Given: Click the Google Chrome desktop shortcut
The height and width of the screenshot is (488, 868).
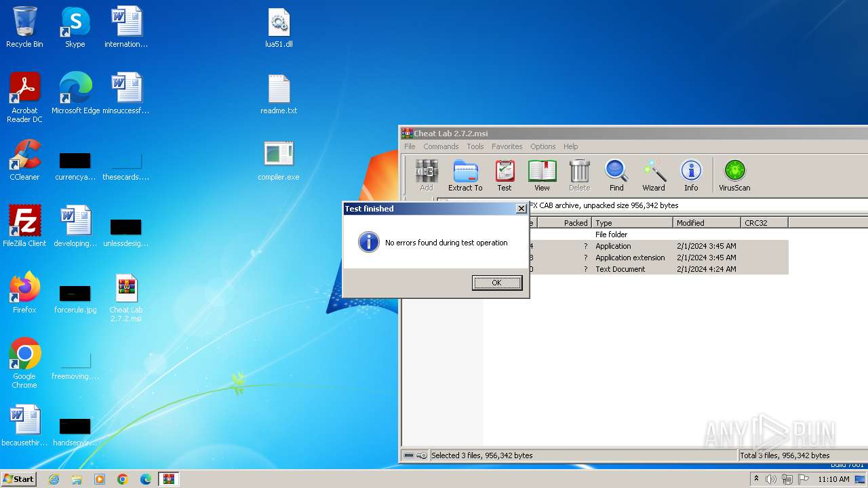Looking at the screenshot, I should click(x=24, y=363).
